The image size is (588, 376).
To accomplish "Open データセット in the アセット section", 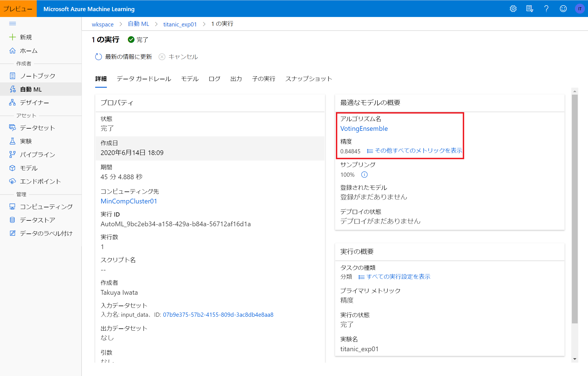I will (37, 128).
